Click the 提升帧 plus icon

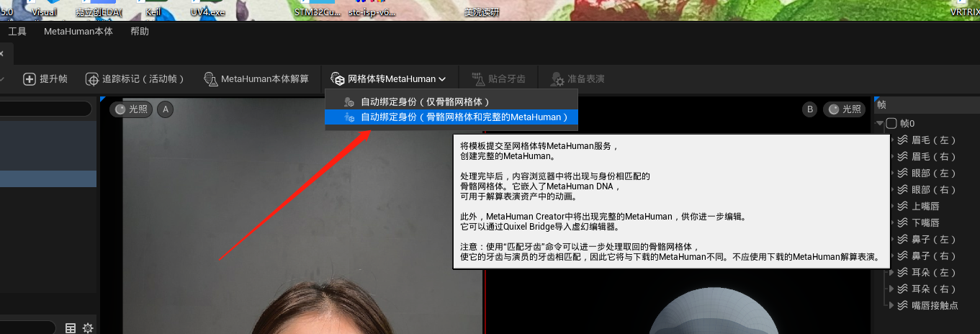(30, 79)
